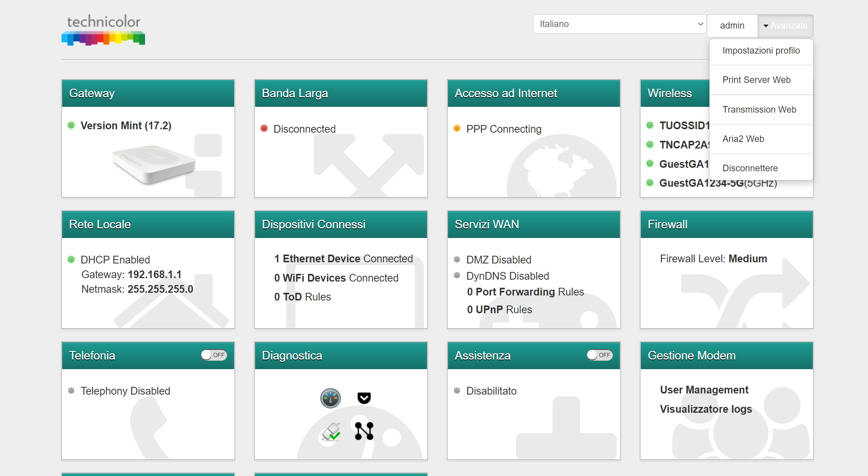Click the technicolor logo
This screenshot has width=868, height=476.
coord(103,30)
